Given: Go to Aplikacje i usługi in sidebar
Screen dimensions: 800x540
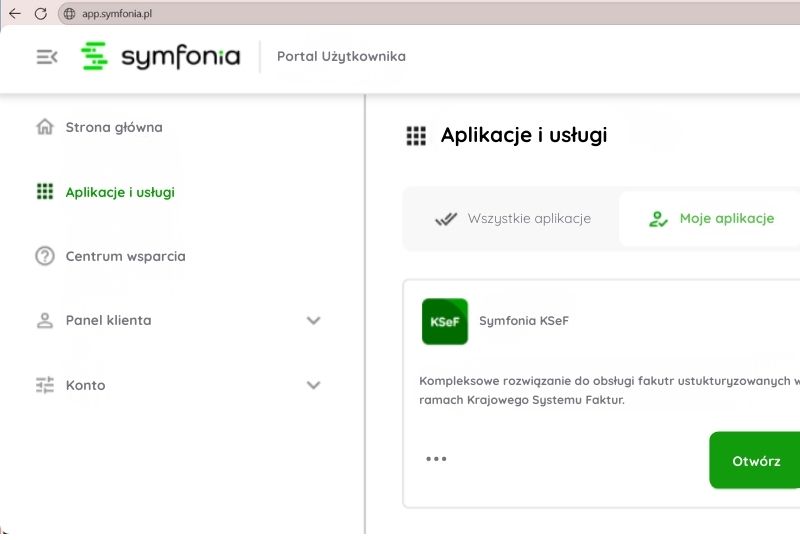Looking at the screenshot, I should [x=120, y=192].
